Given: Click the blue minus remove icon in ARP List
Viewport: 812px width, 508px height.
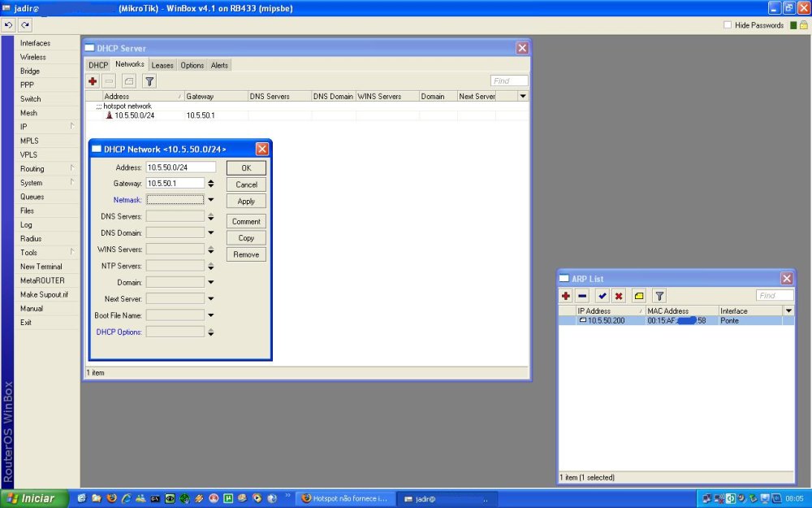Looking at the screenshot, I should coord(582,296).
